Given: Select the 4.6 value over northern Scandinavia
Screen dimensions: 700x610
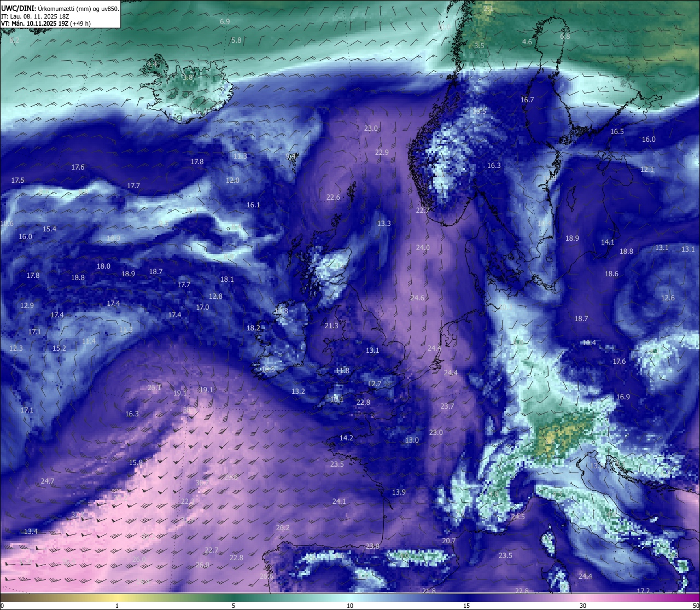Looking at the screenshot, I should click(527, 42).
